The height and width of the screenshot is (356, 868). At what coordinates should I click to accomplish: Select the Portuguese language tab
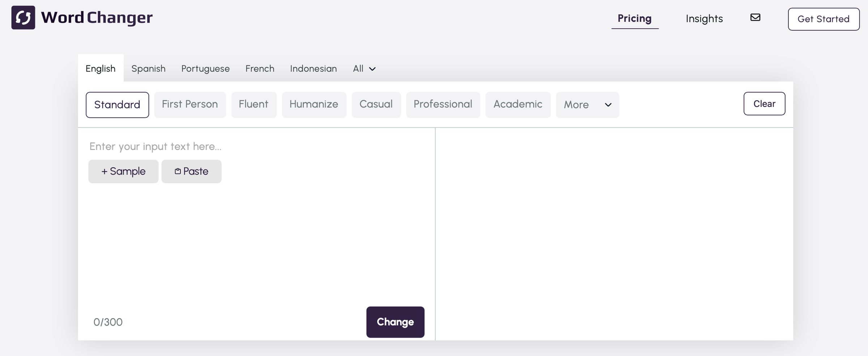(205, 69)
